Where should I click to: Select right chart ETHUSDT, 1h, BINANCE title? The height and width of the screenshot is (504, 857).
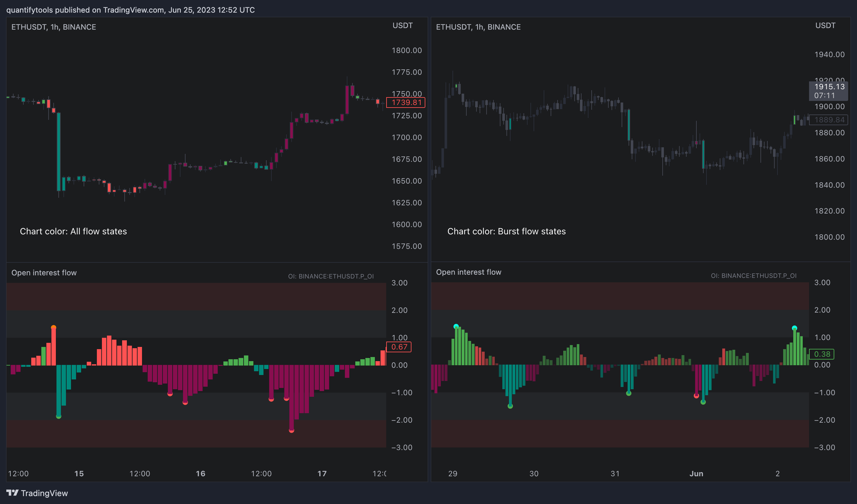pos(478,27)
